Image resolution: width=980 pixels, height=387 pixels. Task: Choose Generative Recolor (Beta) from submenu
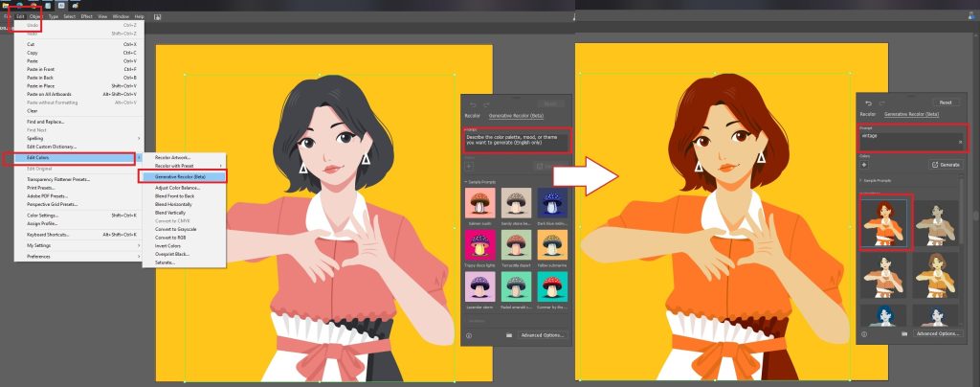tap(182, 177)
